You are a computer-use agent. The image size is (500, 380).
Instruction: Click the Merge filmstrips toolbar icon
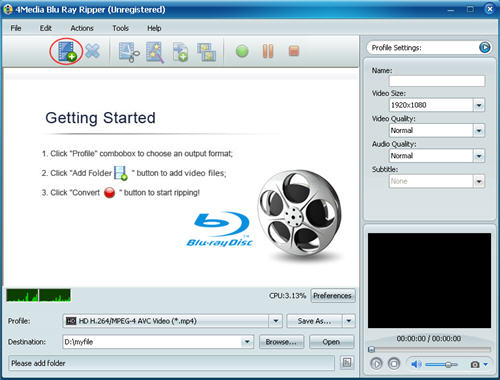(207, 52)
